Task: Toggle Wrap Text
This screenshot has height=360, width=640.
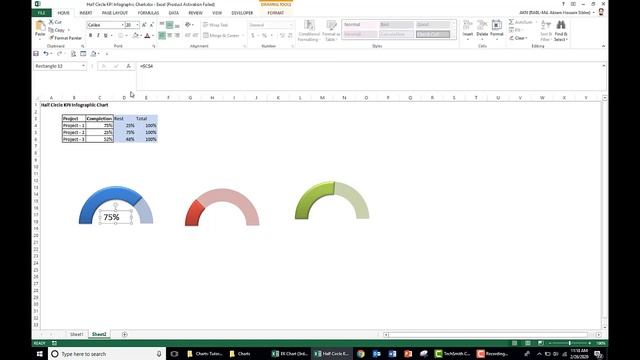Action: [216, 25]
